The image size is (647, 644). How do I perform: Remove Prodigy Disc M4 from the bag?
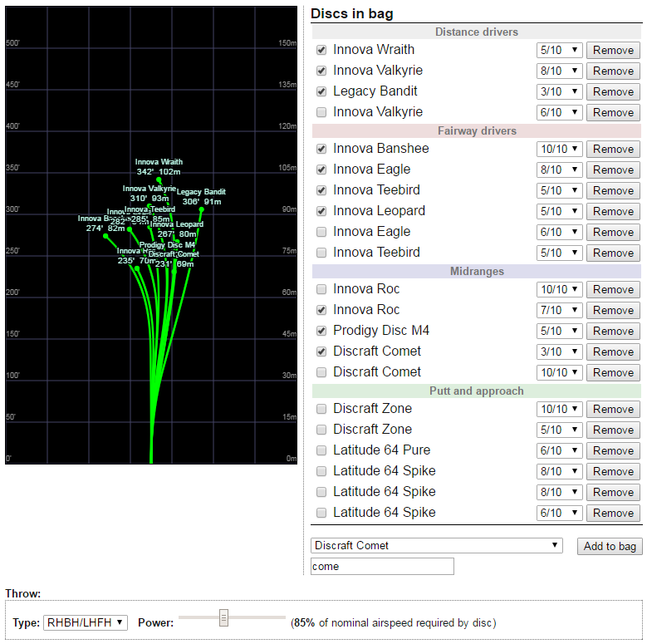(x=613, y=331)
